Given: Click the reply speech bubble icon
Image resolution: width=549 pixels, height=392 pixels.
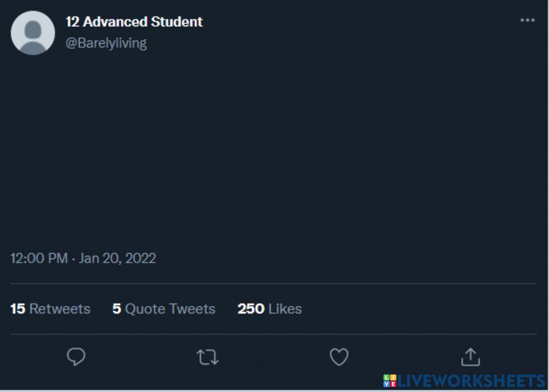Looking at the screenshot, I should [x=76, y=357].
